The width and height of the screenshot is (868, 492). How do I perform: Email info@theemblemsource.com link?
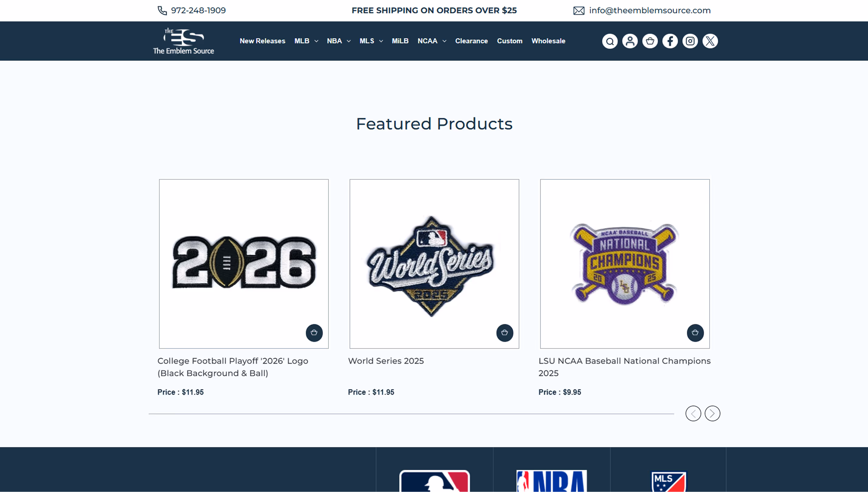[650, 10]
